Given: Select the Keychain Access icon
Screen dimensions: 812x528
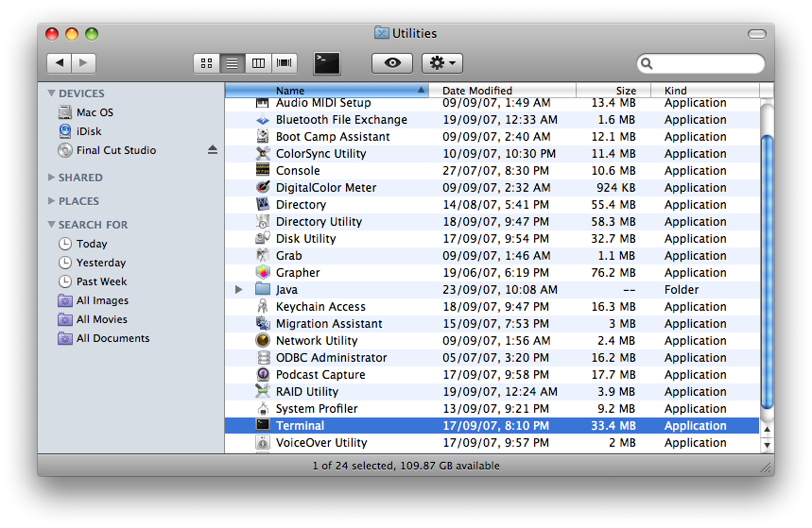Looking at the screenshot, I should (263, 307).
